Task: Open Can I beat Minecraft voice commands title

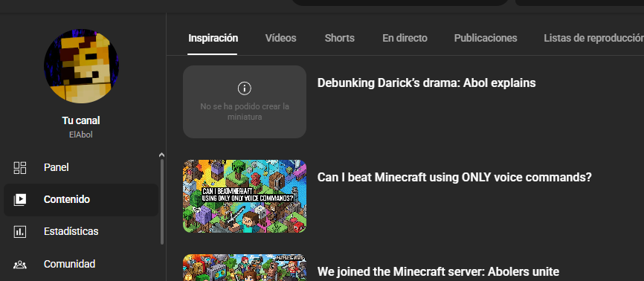Action: pyautogui.click(x=454, y=178)
